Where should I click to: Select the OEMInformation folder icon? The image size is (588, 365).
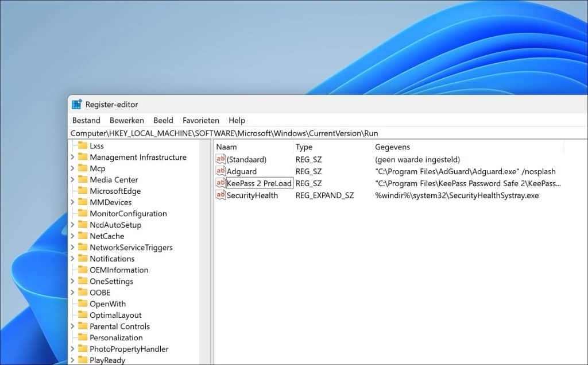point(82,270)
